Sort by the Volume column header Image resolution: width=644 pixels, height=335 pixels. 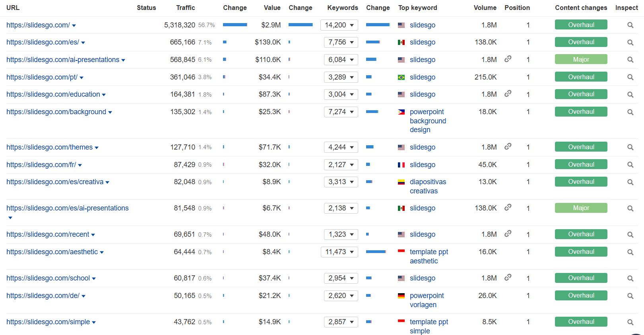(485, 8)
